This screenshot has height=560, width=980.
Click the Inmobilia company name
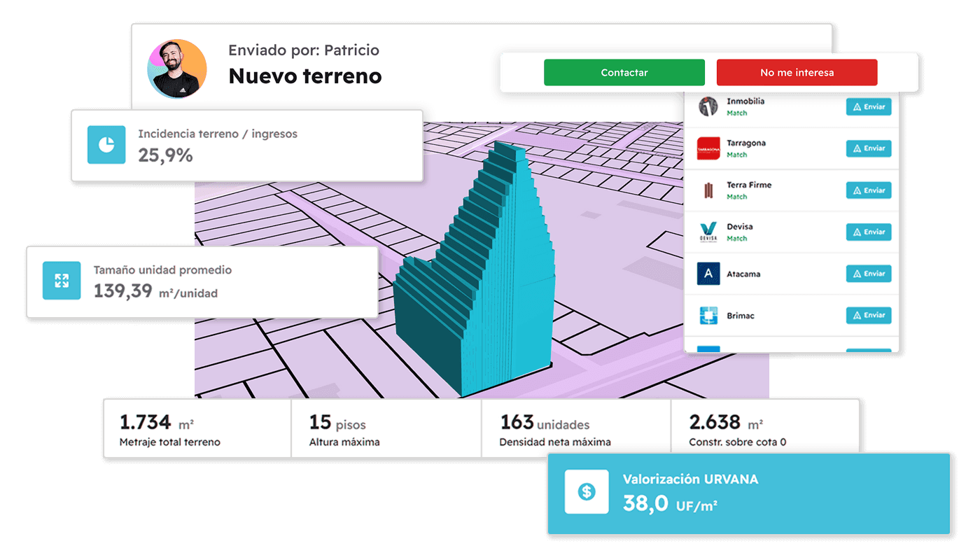coord(745,101)
